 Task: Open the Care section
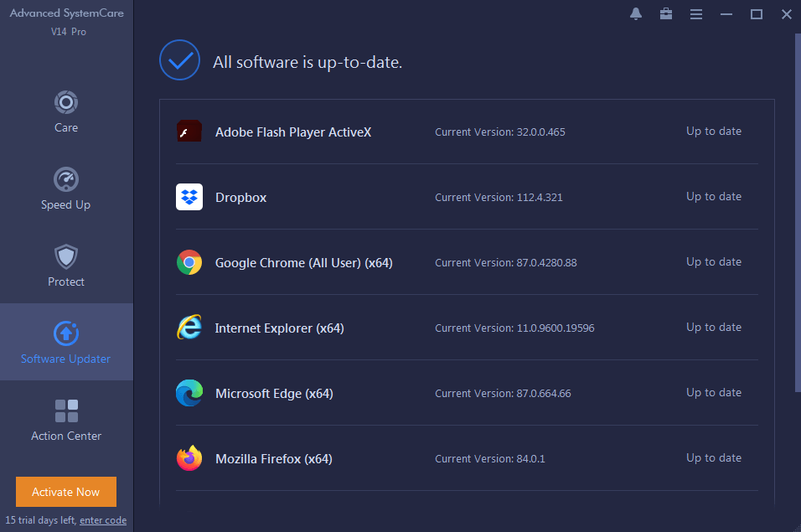[x=66, y=112]
